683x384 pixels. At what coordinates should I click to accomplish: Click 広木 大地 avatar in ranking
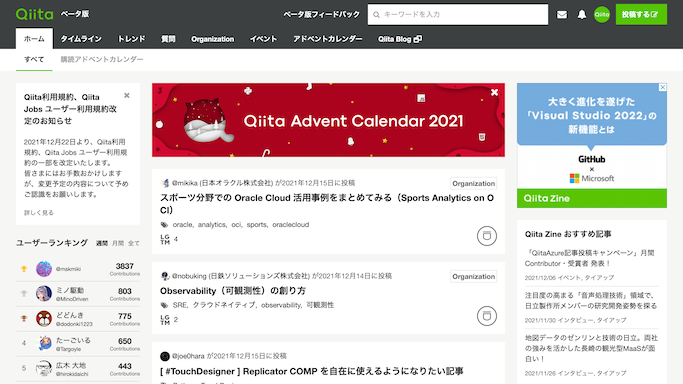pos(44,368)
